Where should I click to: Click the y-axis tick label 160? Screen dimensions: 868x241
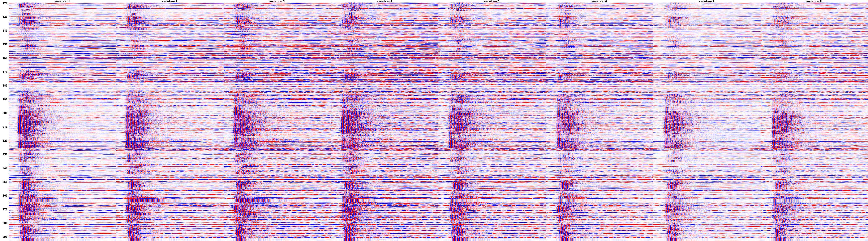[x=5, y=58]
